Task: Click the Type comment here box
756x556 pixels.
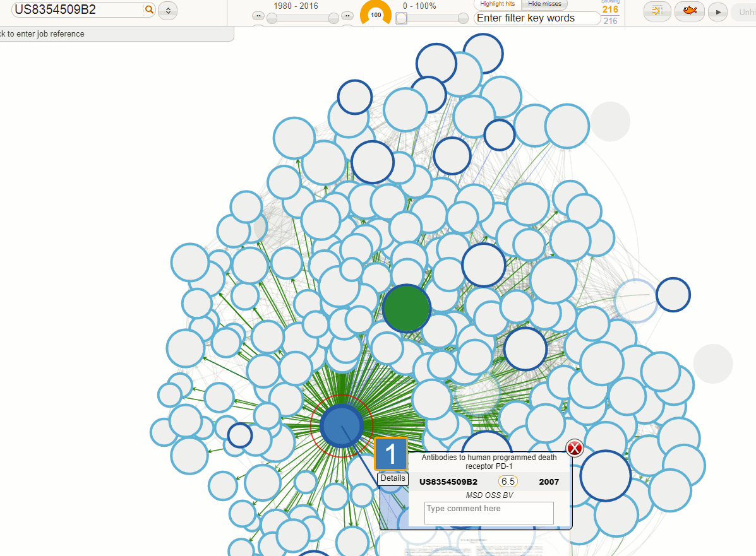Action: (489, 513)
